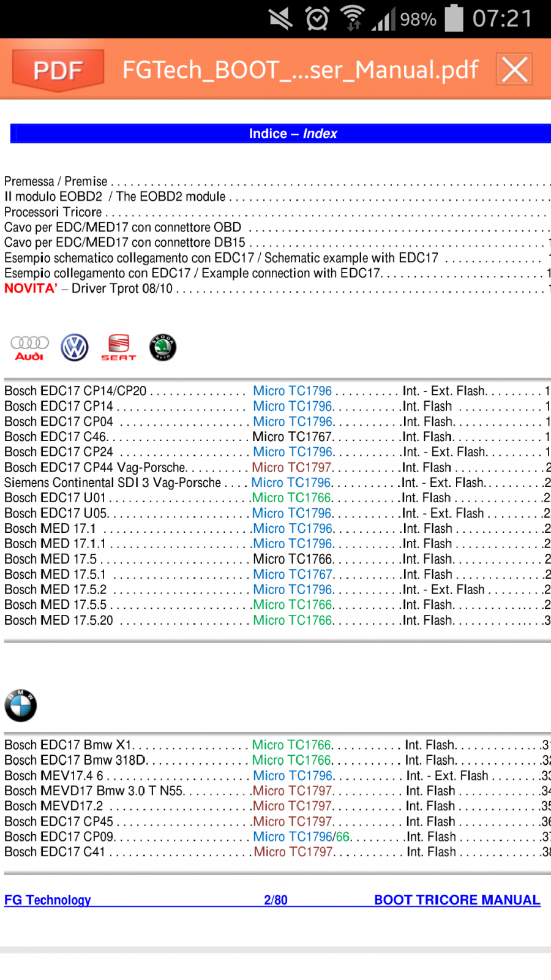The width and height of the screenshot is (551, 980).
Task: Tap the FG Technology footer link
Action: pyautogui.click(x=48, y=900)
